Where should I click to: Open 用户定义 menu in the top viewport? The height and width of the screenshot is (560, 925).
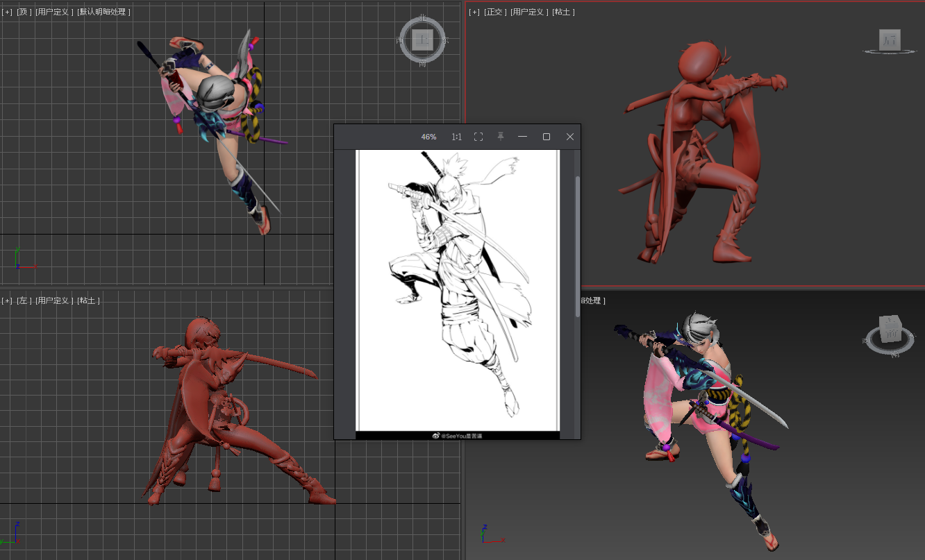pyautogui.click(x=54, y=12)
